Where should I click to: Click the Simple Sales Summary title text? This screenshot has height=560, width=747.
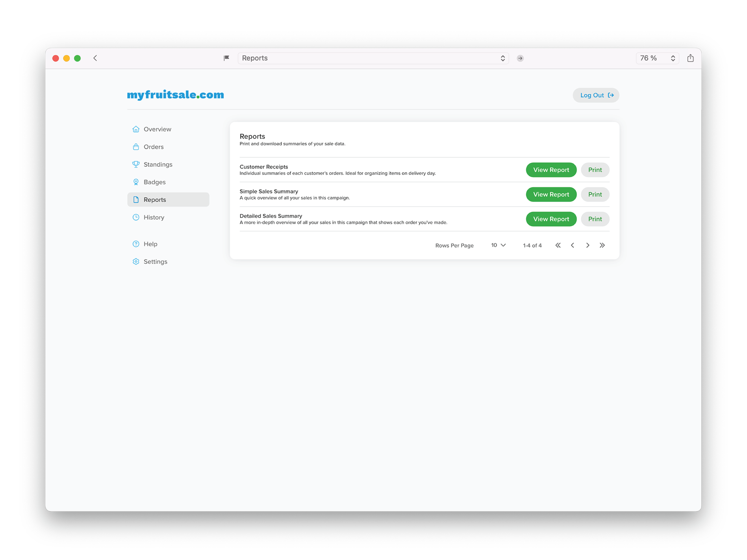(x=269, y=191)
